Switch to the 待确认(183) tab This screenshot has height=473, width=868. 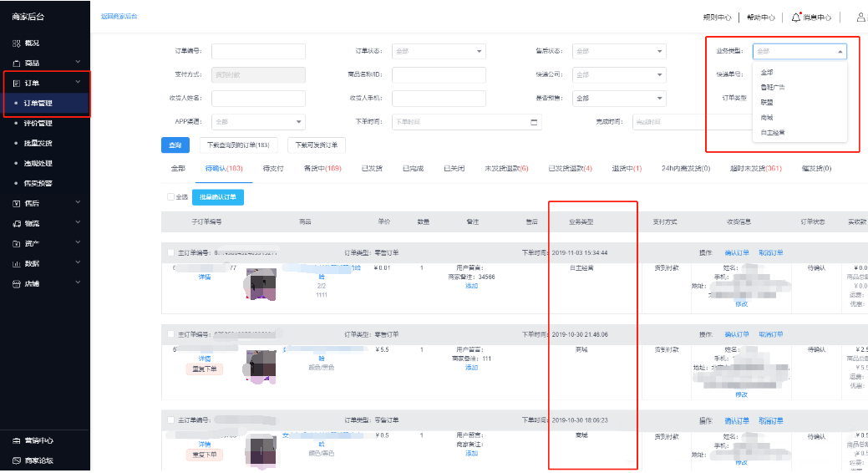pyautogui.click(x=224, y=168)
